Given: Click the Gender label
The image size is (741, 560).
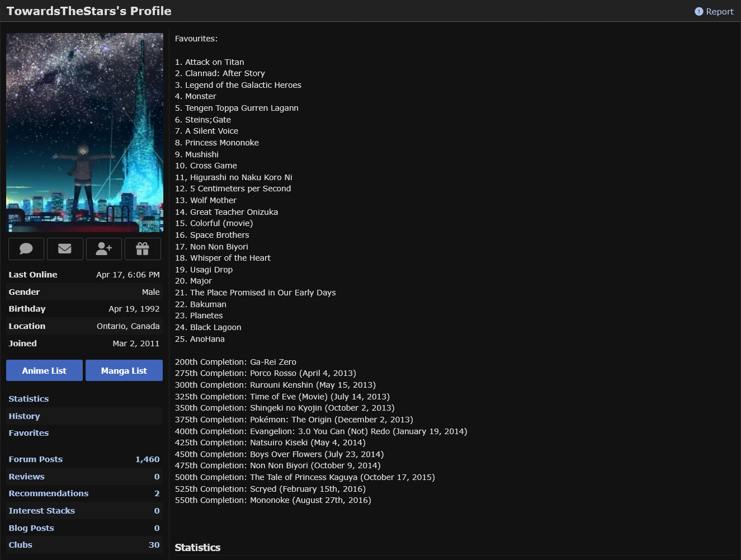Looking at the screenshot, I should coord(24,292).
